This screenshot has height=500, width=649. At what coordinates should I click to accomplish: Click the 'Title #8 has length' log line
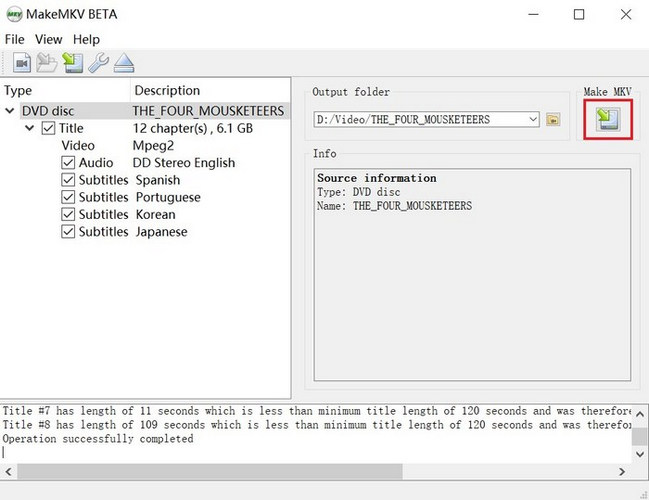pos(317,425)
